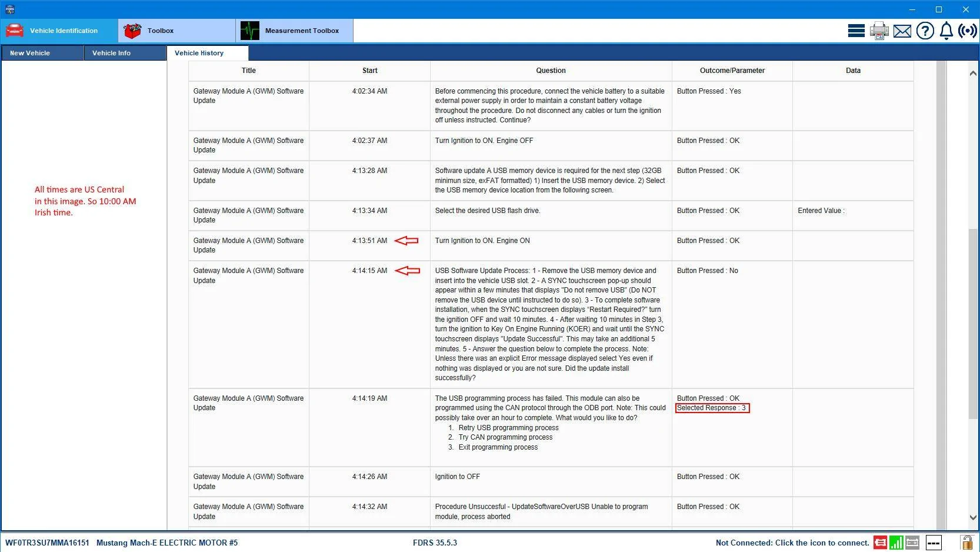The width and height of the screenshot is (980, 552).
Task: Click the 4:14:32 AM start time
Action: tap(370, 507)
